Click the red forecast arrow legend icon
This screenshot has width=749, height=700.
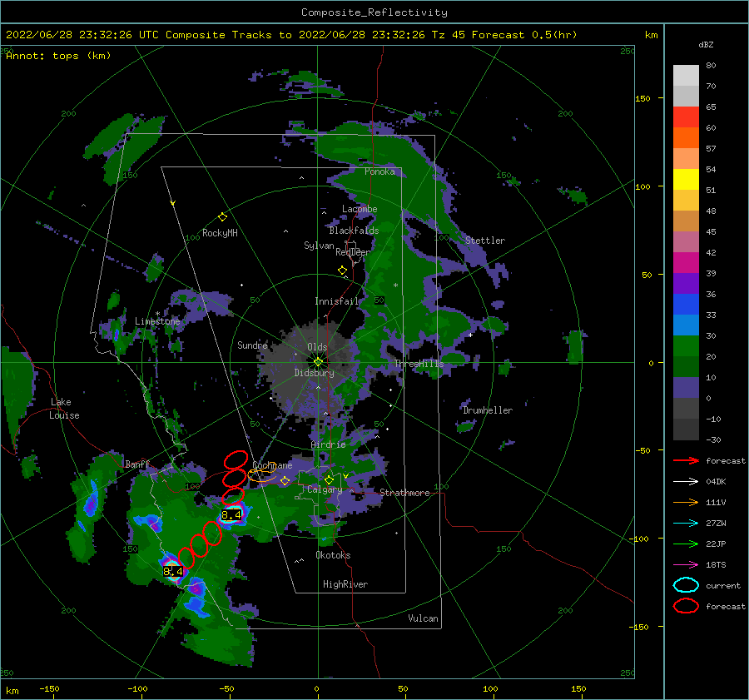click(x=686, y=460)
